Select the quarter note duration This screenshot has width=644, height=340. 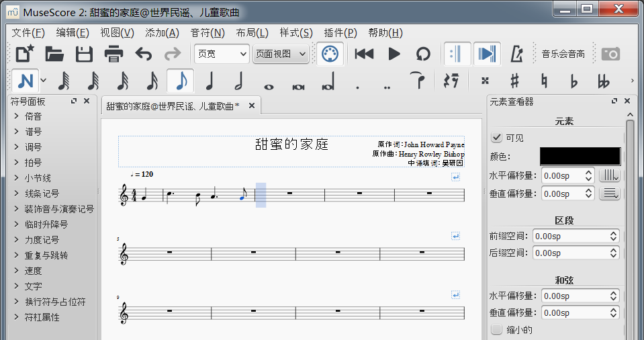(210, 81)
